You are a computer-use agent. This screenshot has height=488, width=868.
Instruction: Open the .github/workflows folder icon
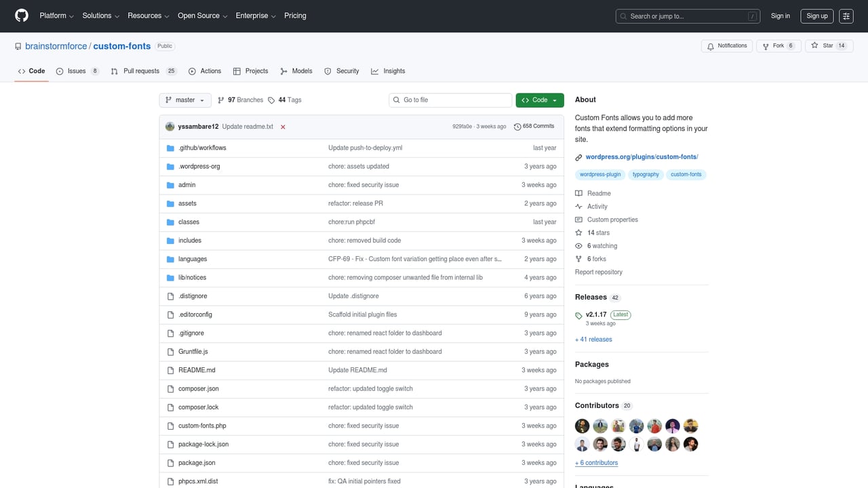pos(170,147)
